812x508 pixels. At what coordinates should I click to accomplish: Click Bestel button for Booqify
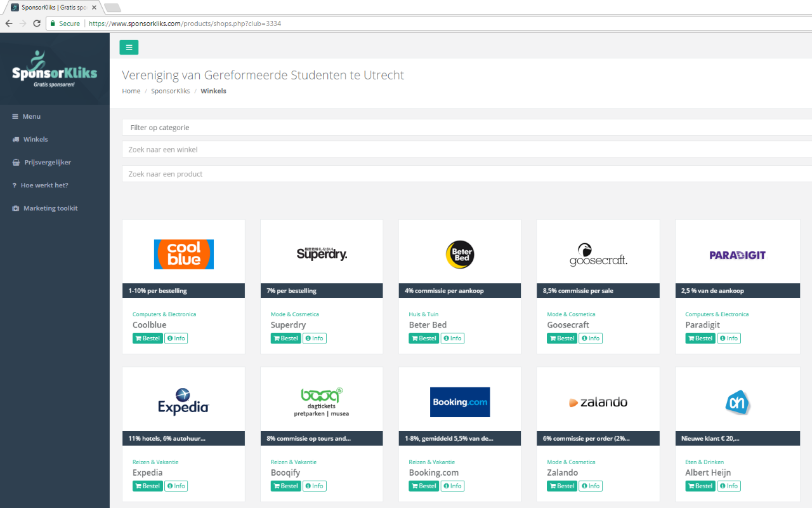tap(286, 486)
